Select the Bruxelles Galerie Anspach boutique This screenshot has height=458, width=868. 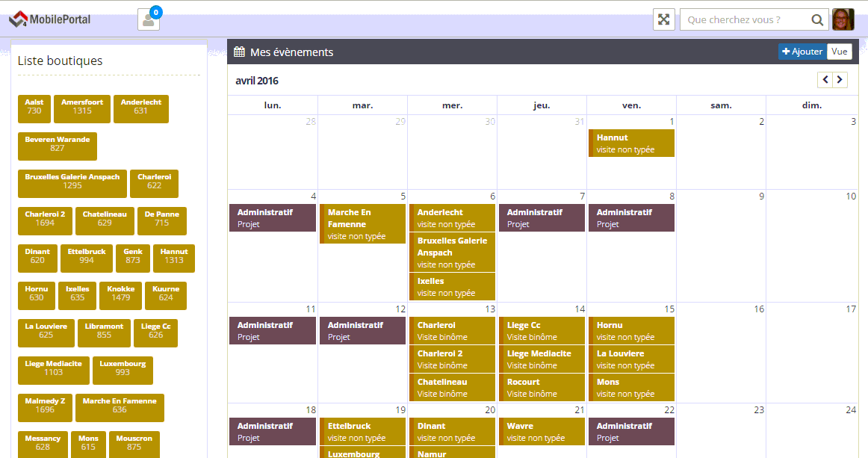(x=72, y=182)
